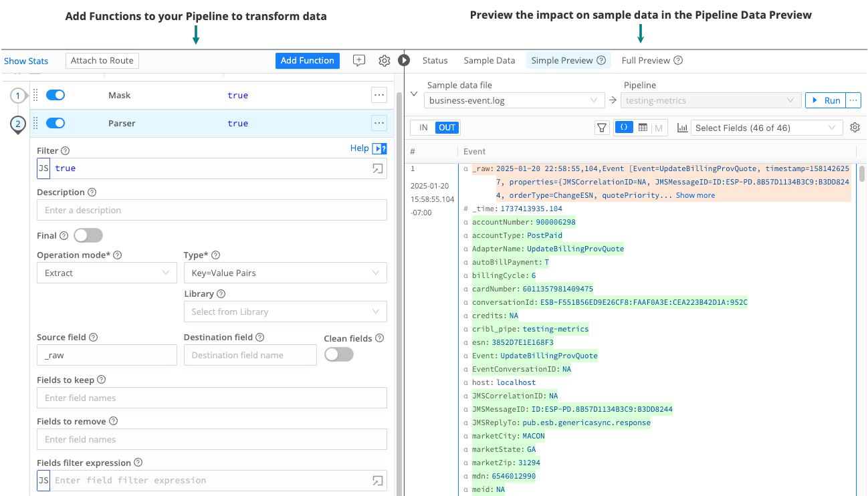Disable the Mask function toggle
This screenshot has width=868, height=496.
[56, 95]
